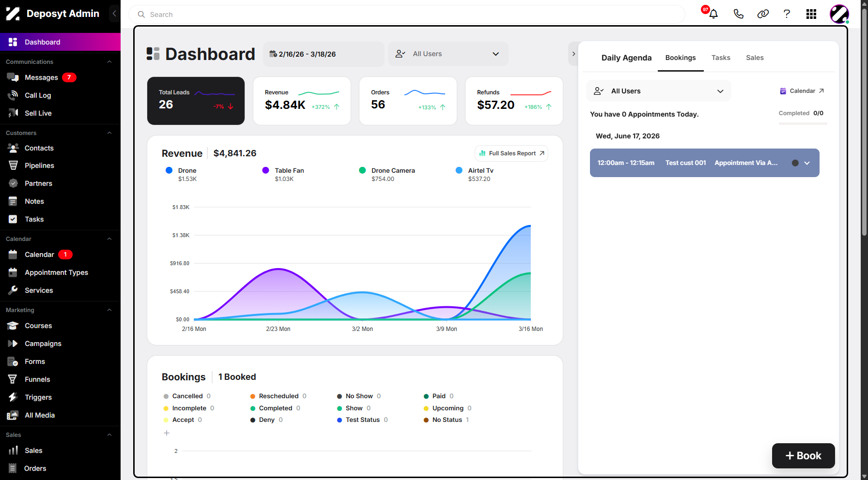This screenshot has width=868, height=480.
Task: Click the Book button
Action: pyautogui.click(x=803, y=456)
